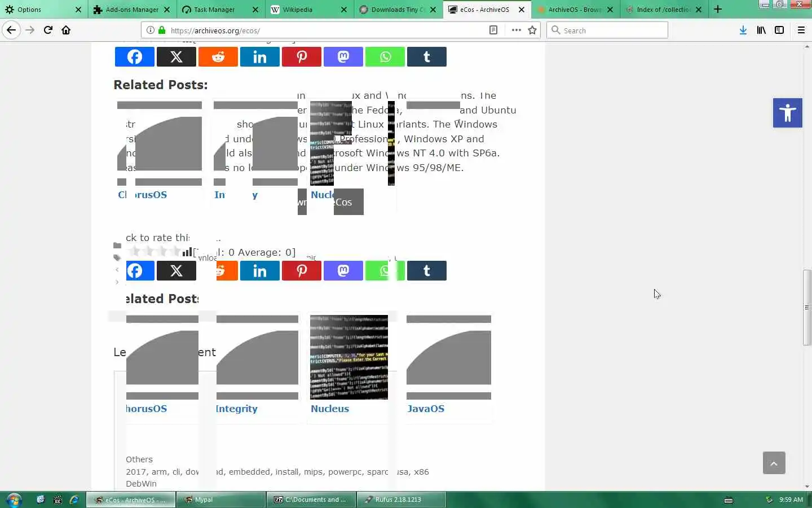Viewport: 812px width, 508px height.
Task: Click the vertical page scrollbar thumb
Action: (x=807, y=308)
